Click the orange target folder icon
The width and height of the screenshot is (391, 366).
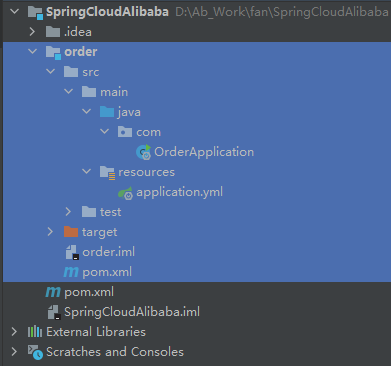(x=71, y=232)
